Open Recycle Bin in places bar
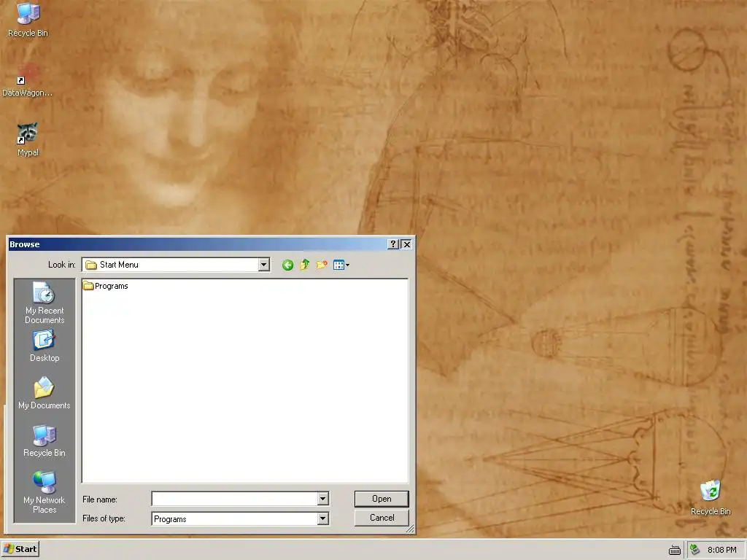 pos(44,440)
